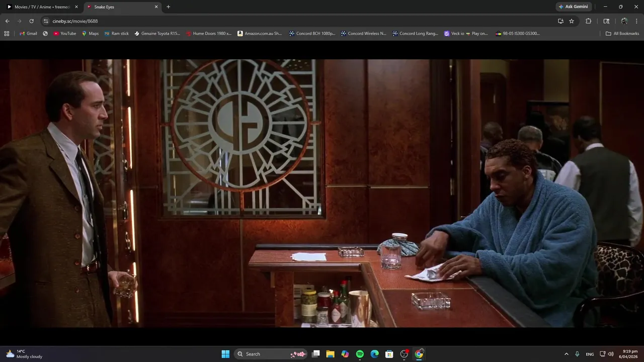Select the Snake Eyes tab
Image resolution: width=644 pixels, height=362 pixels.
click(122, 7)
